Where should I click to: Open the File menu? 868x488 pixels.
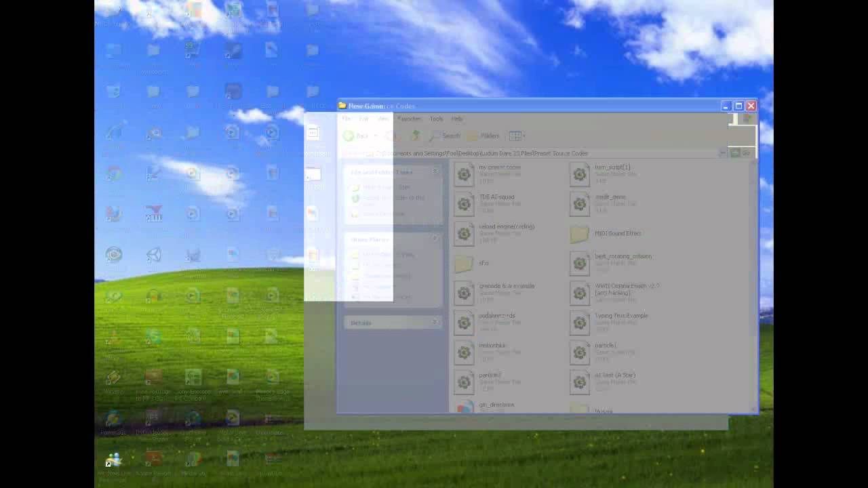tap(347, 119)
